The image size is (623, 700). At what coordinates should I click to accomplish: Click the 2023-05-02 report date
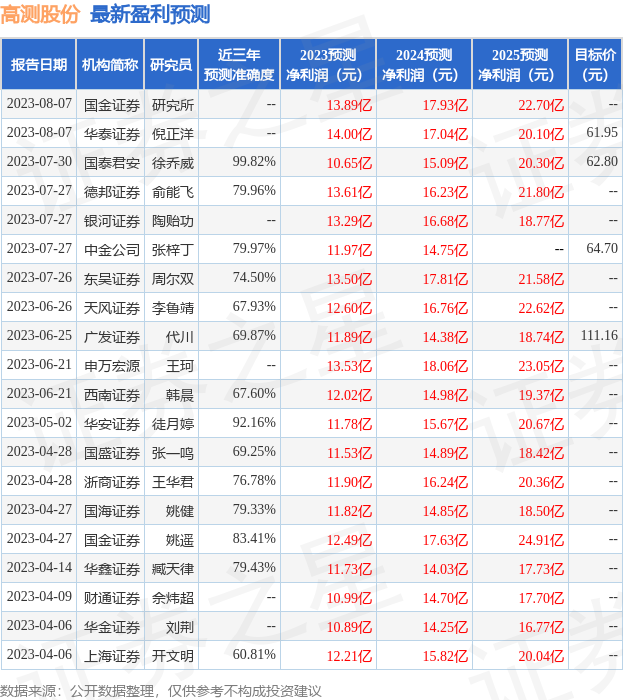(39, 422)
